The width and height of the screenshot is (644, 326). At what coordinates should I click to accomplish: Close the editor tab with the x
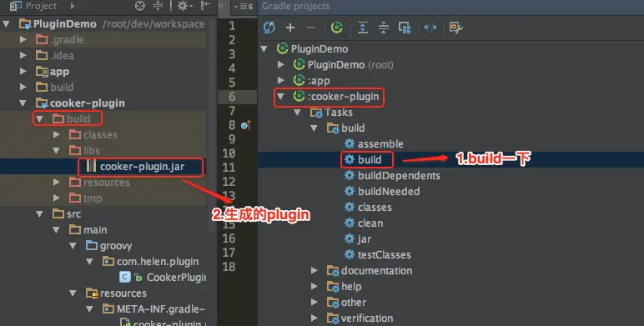[220, 6]
